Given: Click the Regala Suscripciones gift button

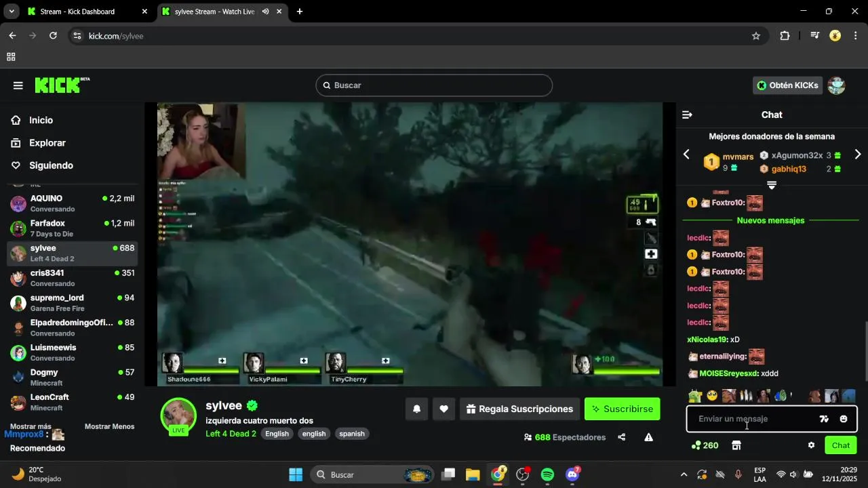Looking at the screenshot, I should point(519,409).
